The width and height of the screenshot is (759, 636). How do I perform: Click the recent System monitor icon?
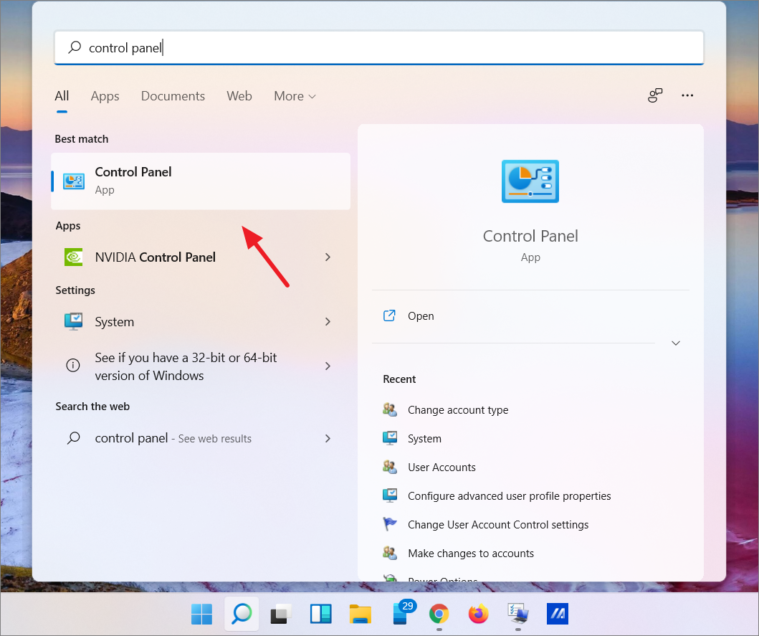pos(390,438)
